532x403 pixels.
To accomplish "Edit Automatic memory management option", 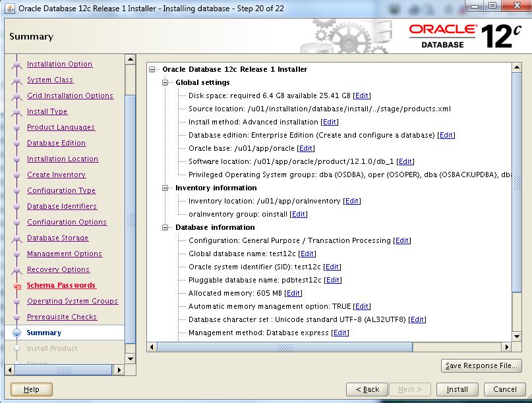I will pos(362,306).
